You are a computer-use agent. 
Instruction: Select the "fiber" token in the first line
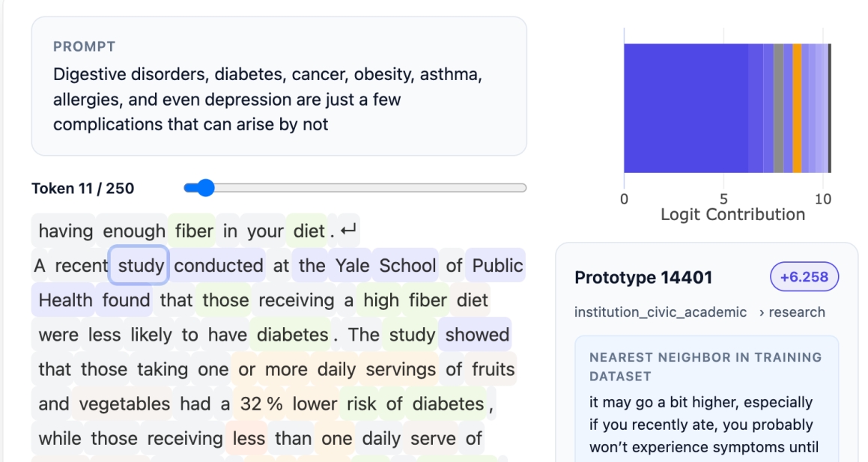point(192,231)
